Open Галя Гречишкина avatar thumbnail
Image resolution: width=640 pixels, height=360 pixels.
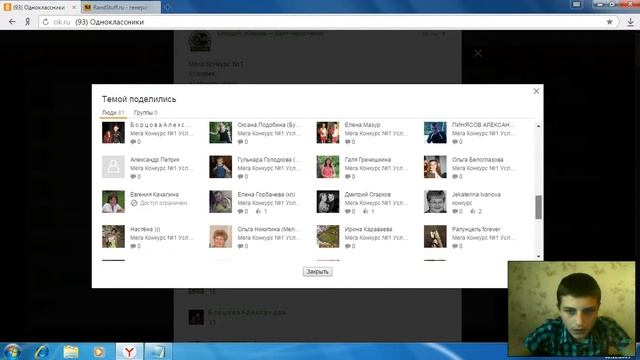328,167
